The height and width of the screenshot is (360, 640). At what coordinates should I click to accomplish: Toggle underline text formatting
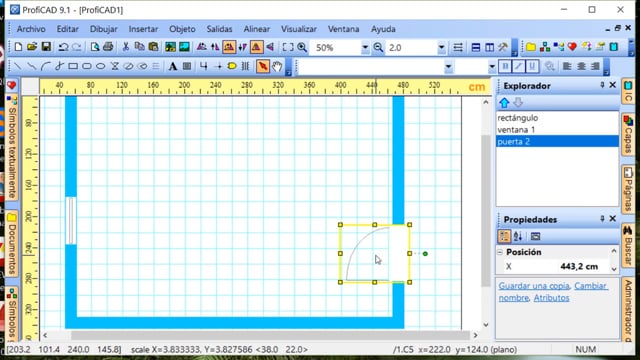[x=532, y=66]
